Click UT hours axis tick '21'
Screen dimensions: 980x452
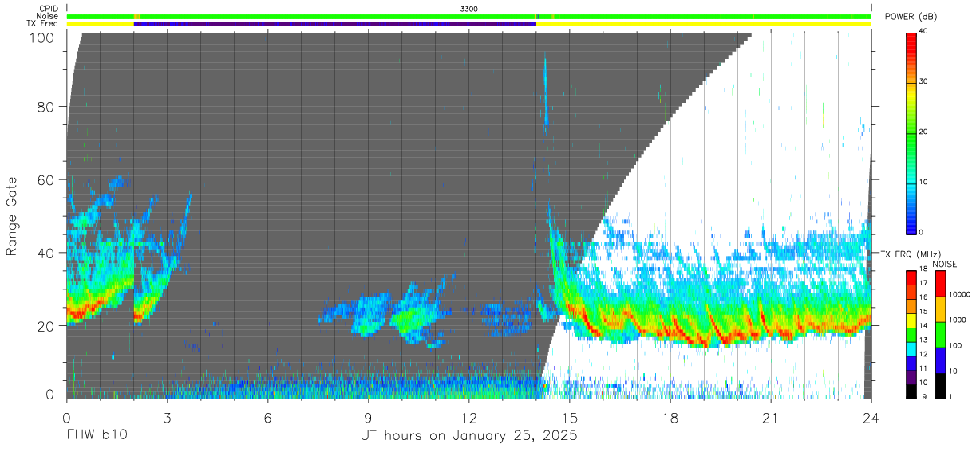(771, 417)
